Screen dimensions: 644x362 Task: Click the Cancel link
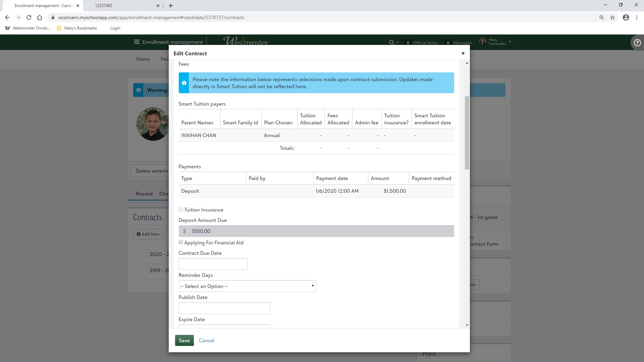coord(206,340)
